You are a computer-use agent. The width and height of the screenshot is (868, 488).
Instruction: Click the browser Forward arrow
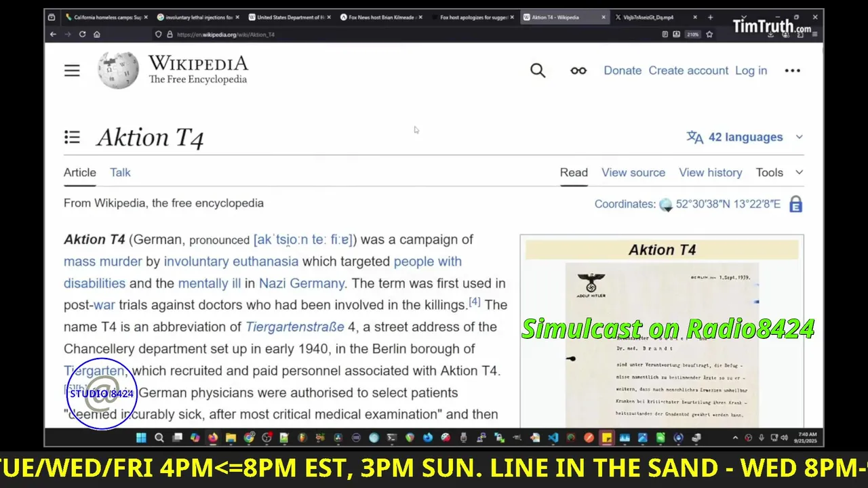pyautogui.click(x=67, y=34)
